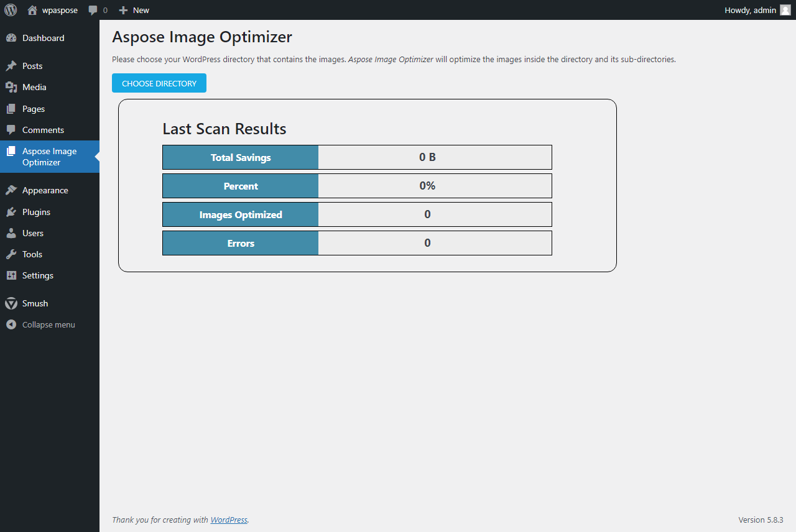Go to Plugins

tap(50, 212)
